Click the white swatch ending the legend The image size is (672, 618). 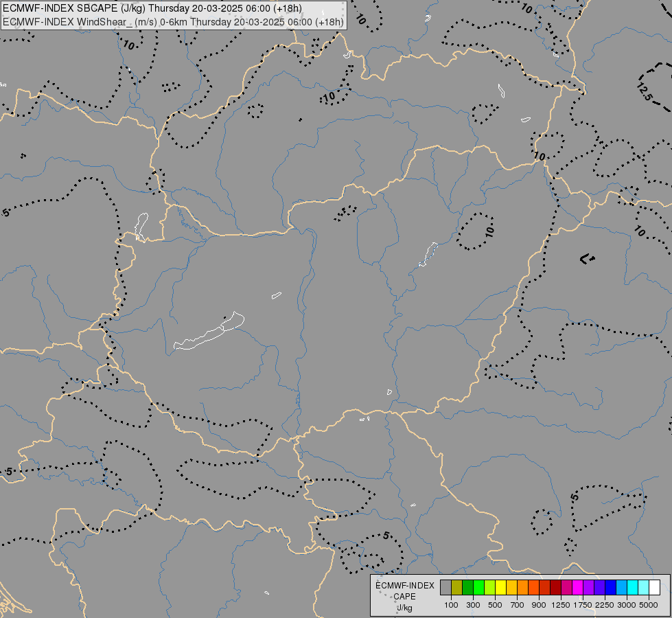655,588
